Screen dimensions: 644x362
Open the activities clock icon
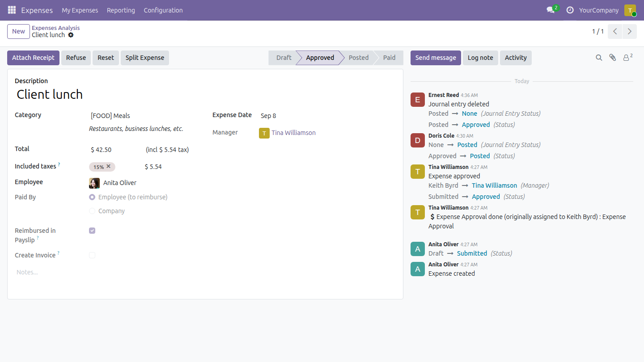[x=570, y=10]
